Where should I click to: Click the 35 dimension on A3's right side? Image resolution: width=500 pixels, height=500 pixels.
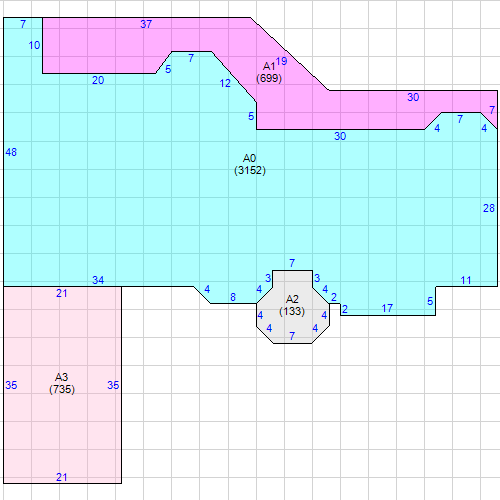(x=113, y=385)
